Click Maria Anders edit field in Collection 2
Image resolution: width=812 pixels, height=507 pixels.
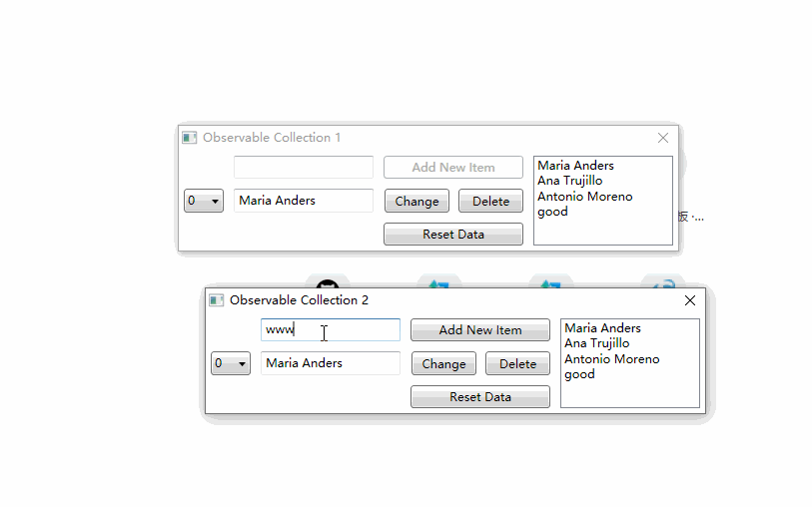pyautogui.click(x=331, y=363)
